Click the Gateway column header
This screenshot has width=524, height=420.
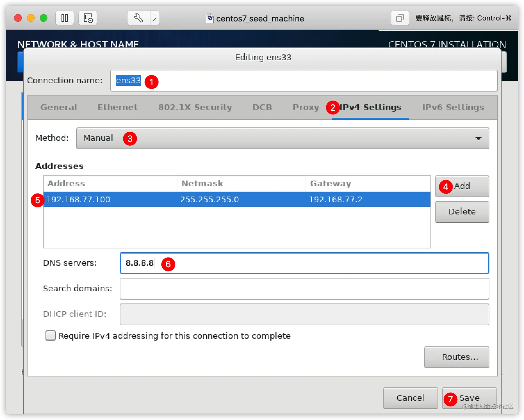tap(368, 184)
